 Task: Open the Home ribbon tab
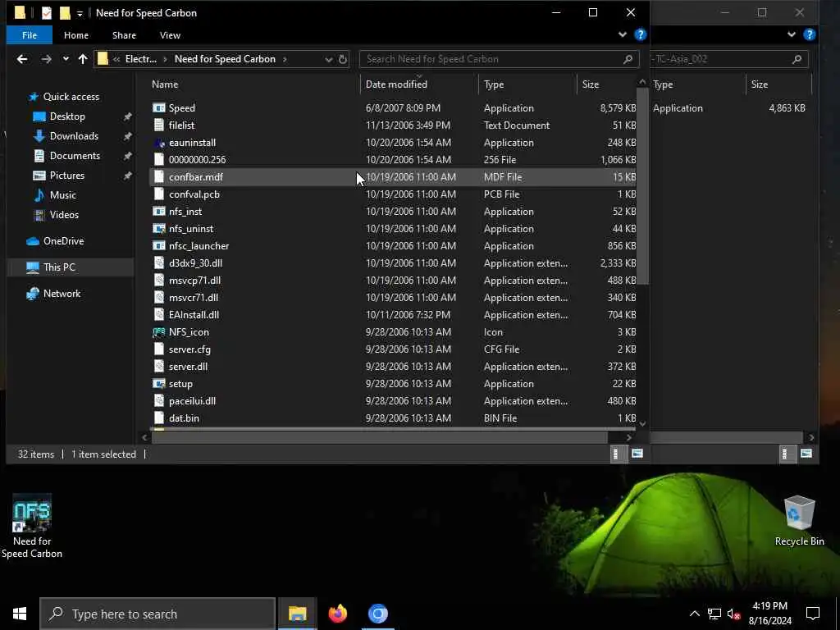coord(76,35)
